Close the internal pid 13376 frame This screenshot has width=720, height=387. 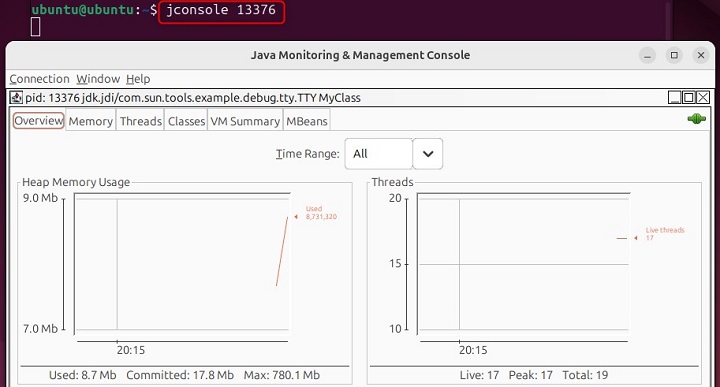coord(703,97)
